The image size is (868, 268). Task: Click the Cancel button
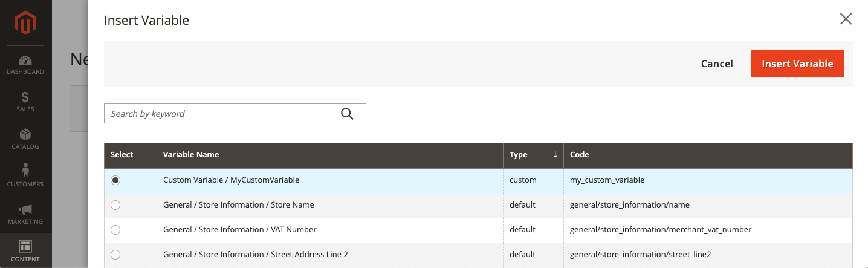pyautogui.click(x=717, y=64)
